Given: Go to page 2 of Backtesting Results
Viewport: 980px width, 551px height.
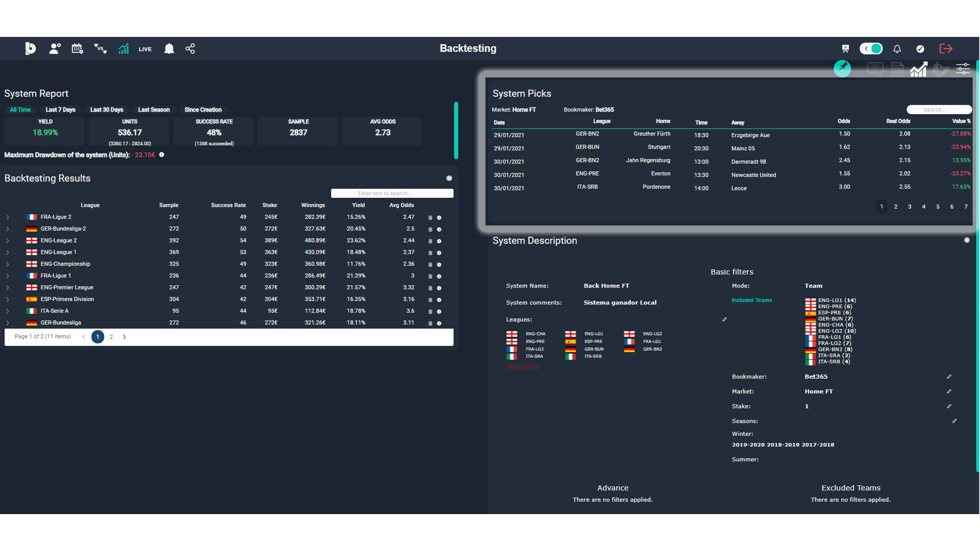Looking at the screenshot, I should [x=111, y=337].
